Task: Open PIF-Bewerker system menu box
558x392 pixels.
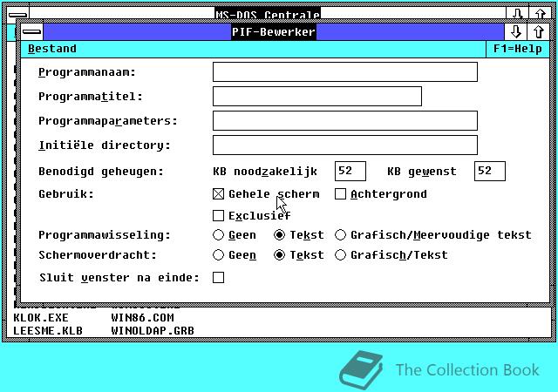Action: pos(32,32)
